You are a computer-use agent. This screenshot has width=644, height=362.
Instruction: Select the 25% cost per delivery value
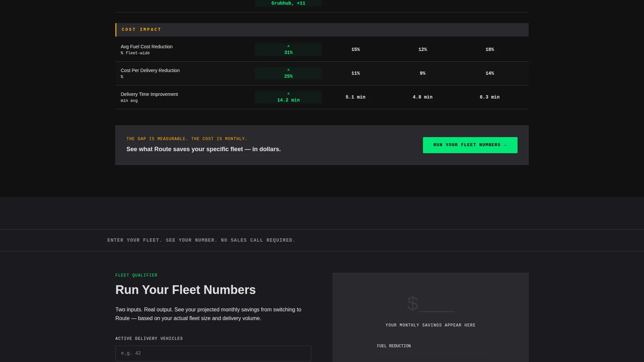coord(288,76)
